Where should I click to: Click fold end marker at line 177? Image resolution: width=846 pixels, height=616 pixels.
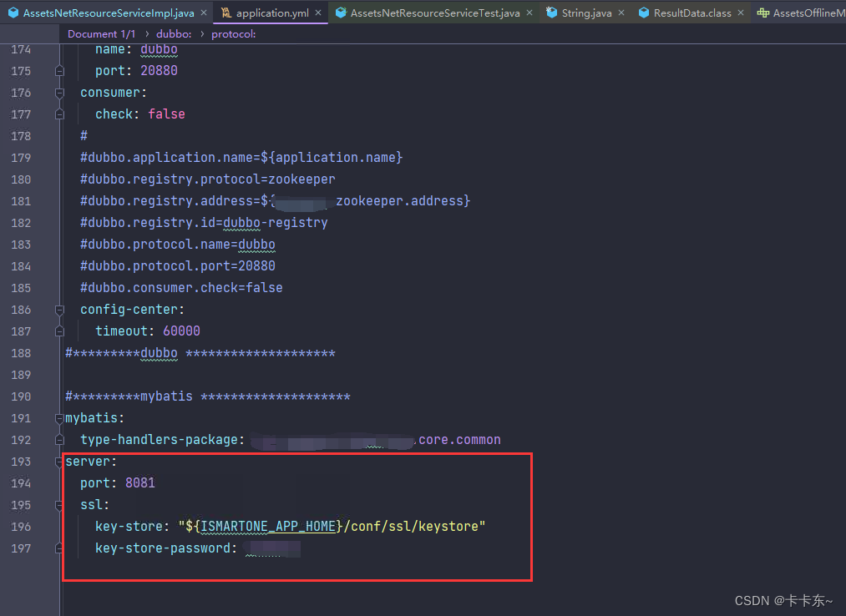pos(59,114)
